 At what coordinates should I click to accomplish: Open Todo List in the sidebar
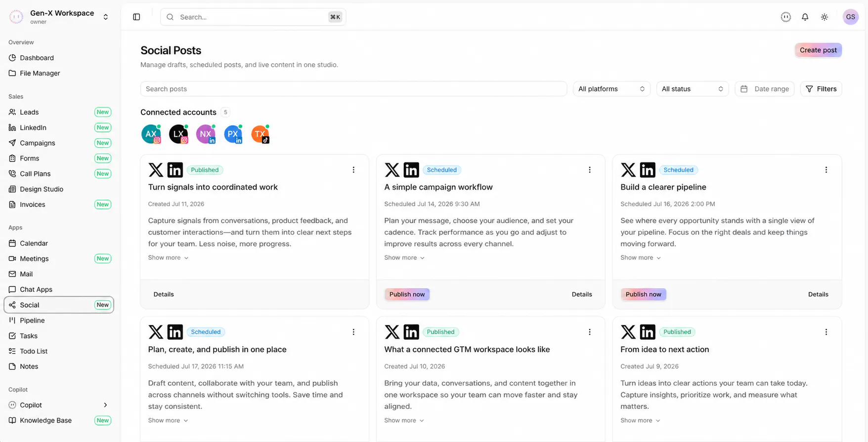click(x=59, y=351)
